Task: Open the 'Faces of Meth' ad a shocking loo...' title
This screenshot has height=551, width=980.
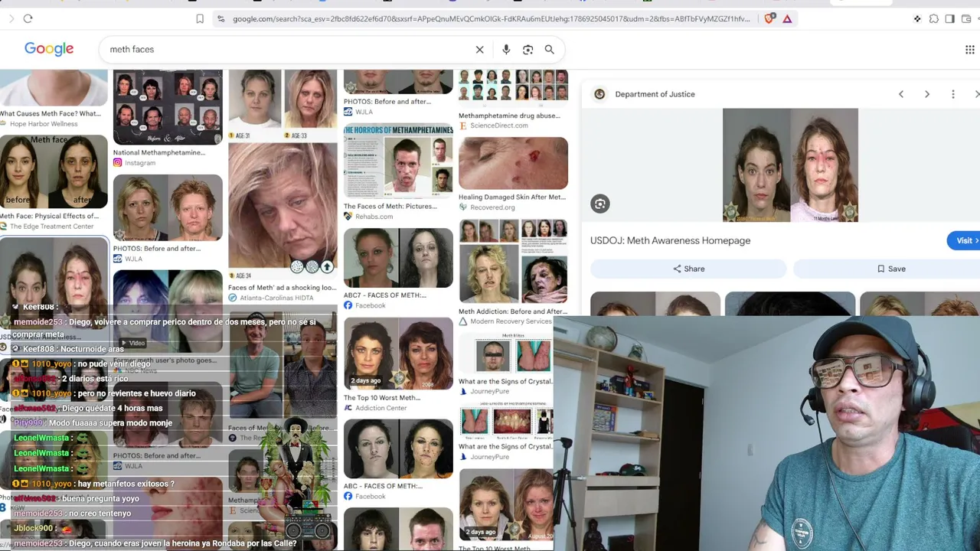Action: [282, 288]
